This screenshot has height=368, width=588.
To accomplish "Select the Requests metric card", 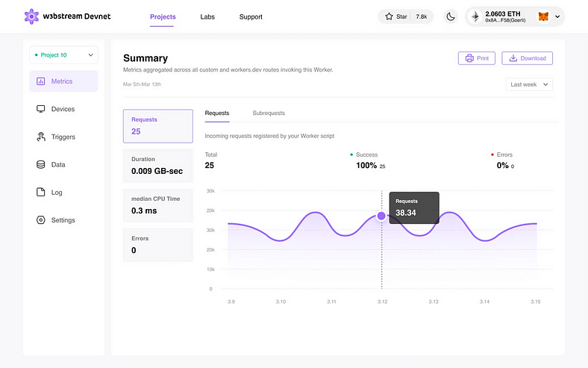I will coord(158,126).
